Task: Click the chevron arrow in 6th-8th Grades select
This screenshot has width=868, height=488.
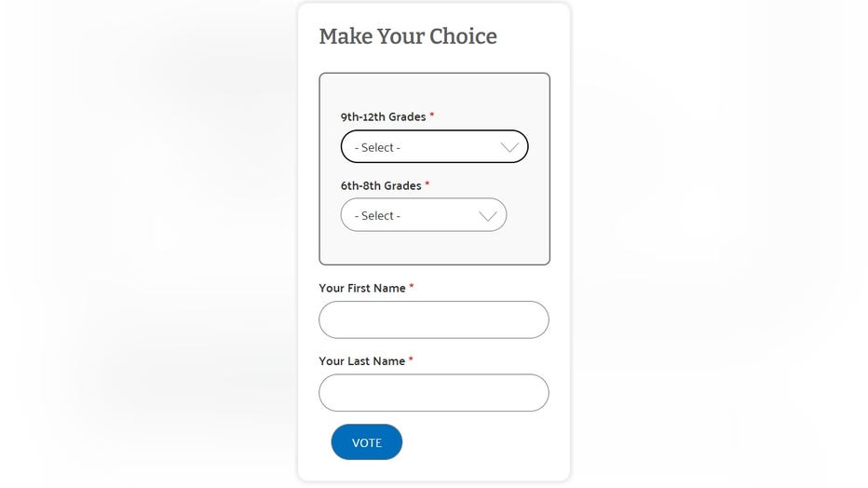Action: pyautogui.click(x=487, y=216)
